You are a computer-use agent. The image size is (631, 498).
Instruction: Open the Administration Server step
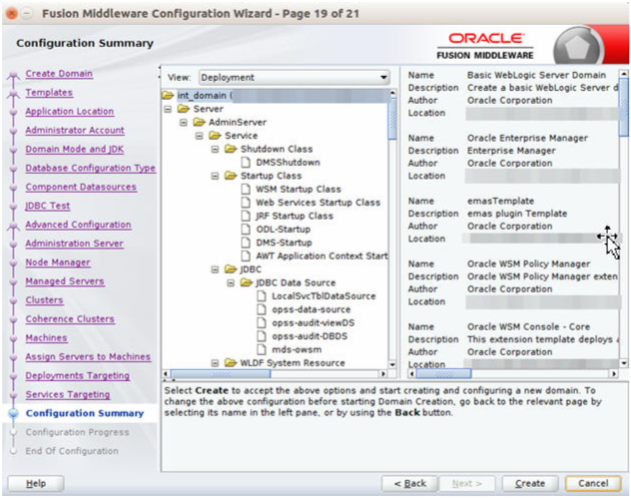74,243
